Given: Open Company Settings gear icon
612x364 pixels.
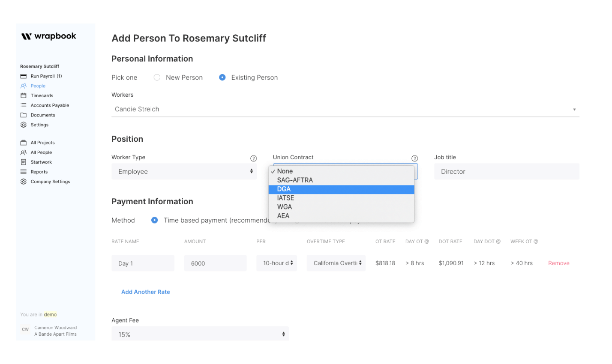Looking at the screenshot, I should [24, 182].
